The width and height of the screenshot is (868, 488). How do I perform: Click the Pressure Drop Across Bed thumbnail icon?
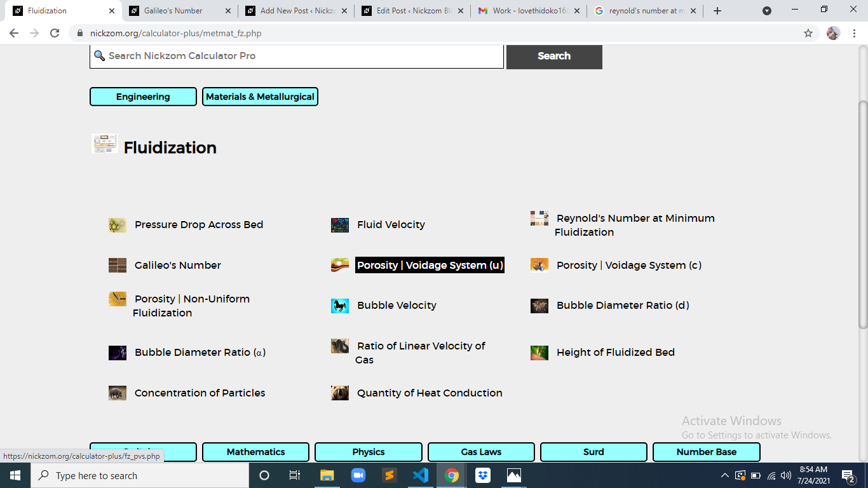pos(118,225)
